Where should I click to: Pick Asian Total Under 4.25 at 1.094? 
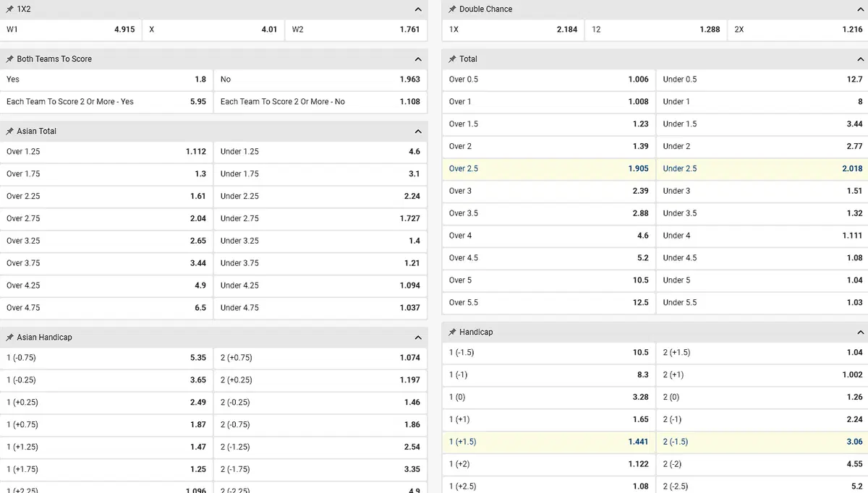coord(320,286)
